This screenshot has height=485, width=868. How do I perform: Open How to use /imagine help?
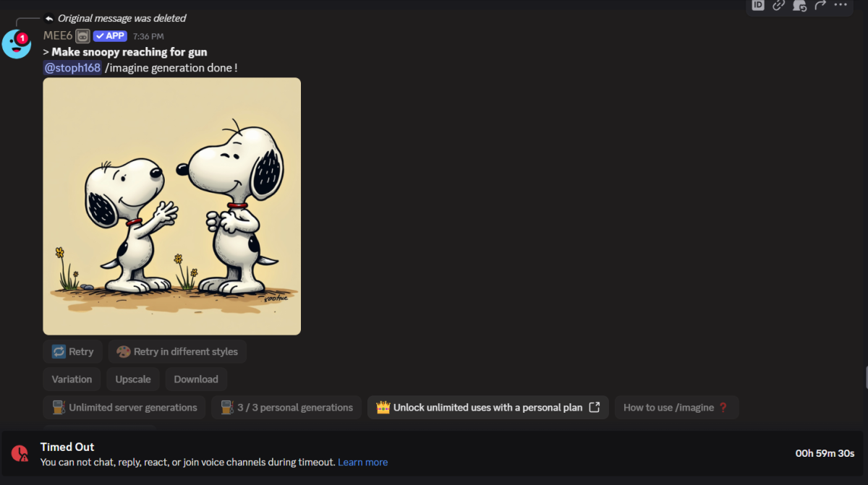(x=676, y=407)
